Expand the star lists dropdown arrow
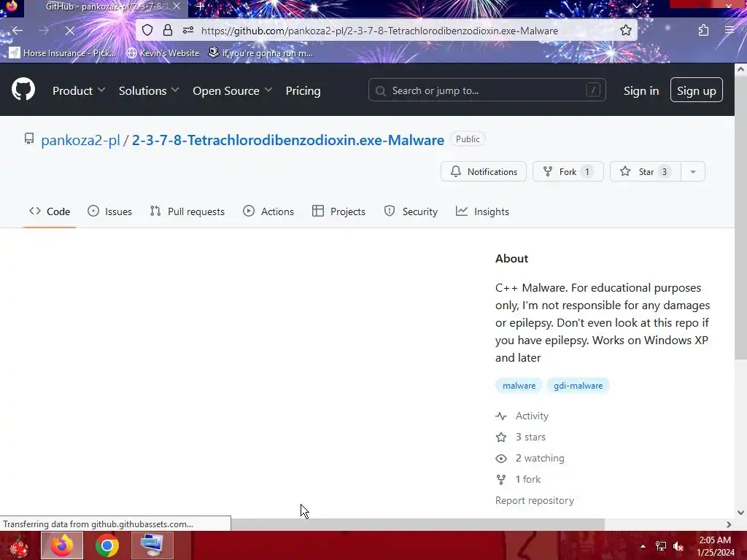 693,171
